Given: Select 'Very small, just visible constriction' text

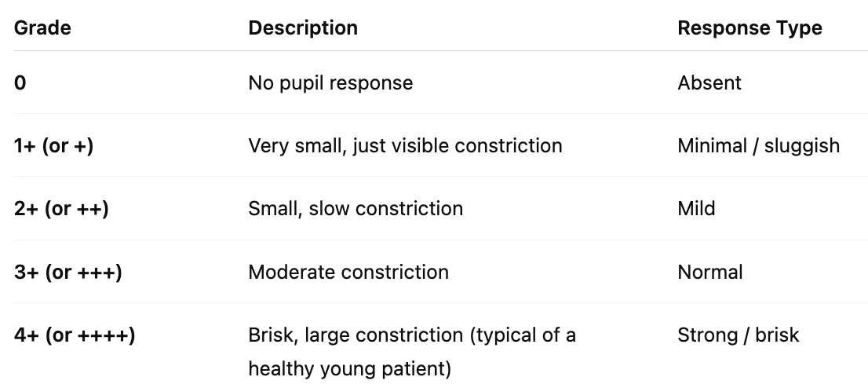Looking at the screenshot, I should click(405, 145).
